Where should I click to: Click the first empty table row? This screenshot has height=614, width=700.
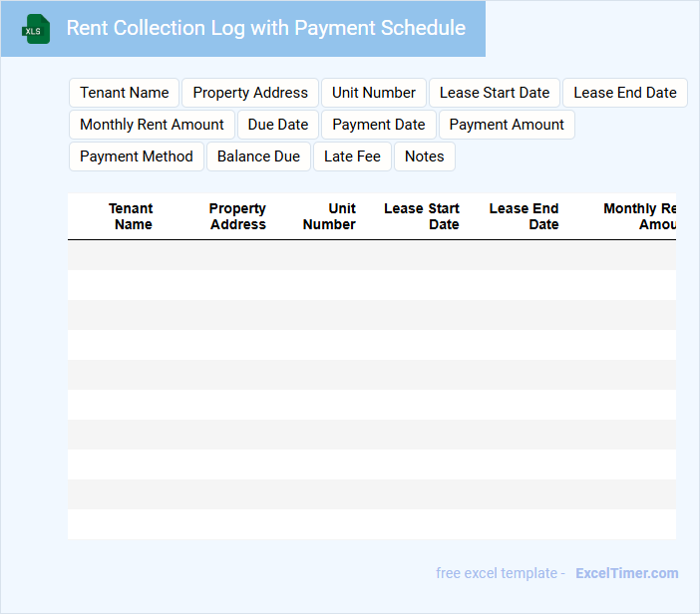pos(371,255)
